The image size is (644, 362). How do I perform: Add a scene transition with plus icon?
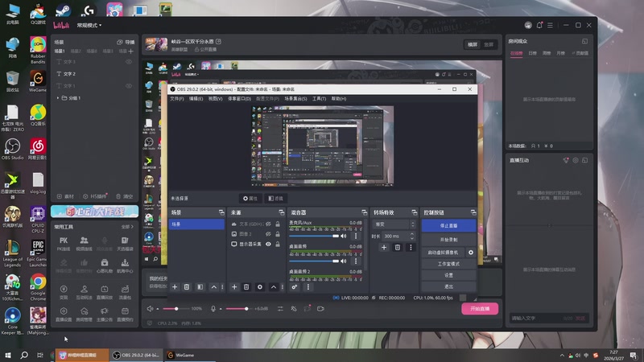click(x=384, y=248)
